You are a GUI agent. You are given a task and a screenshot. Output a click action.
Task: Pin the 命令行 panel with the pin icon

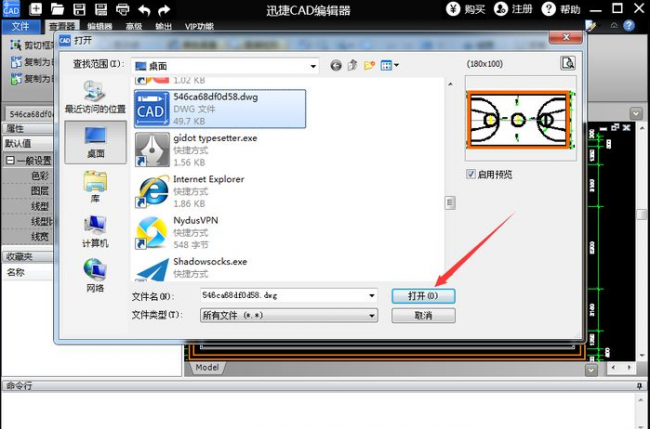coord(640,386)
